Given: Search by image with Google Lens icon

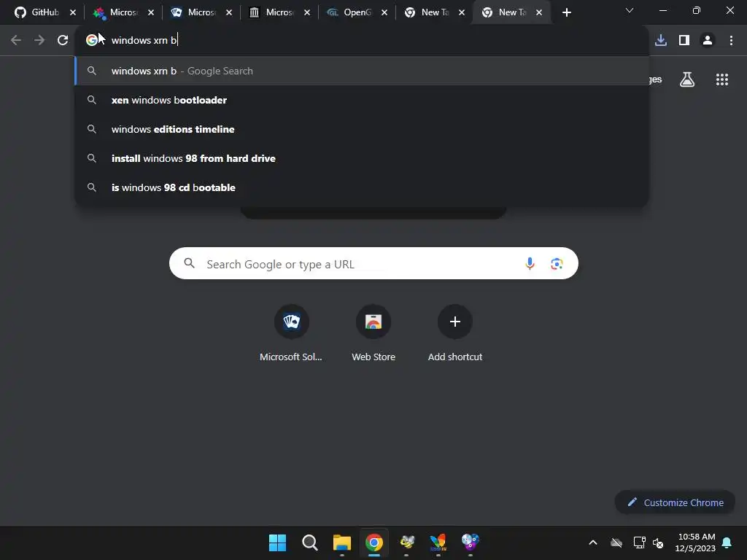Looking at the screenshot, I should [557, 263].
